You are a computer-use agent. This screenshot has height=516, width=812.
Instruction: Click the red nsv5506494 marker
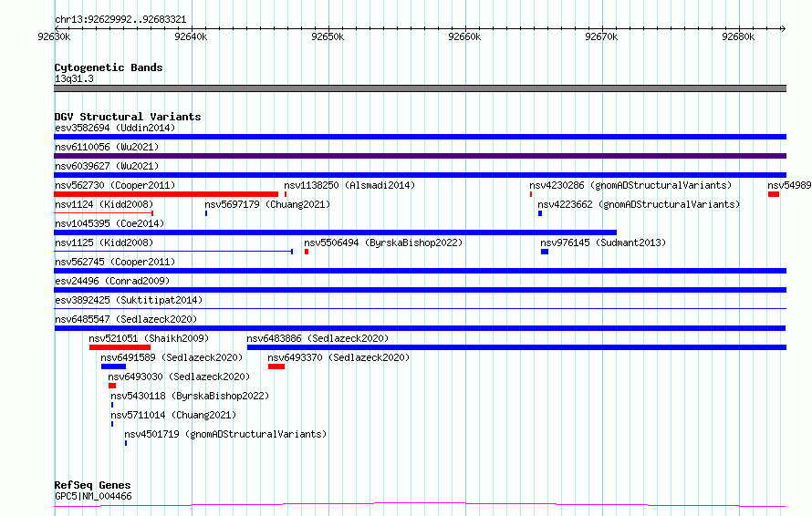[307, 252]
